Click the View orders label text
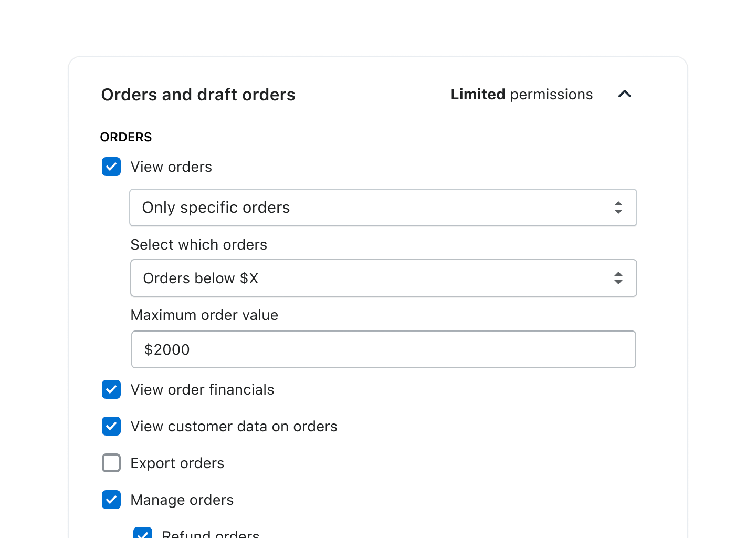The height and width of the screenshot is (538, 756). (171, 167)
